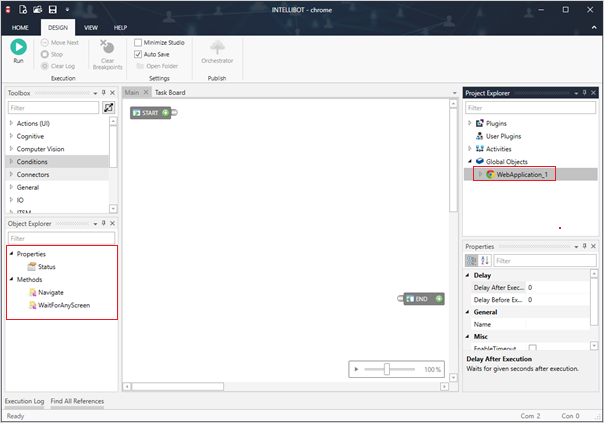Image resolution: width=604 pixels, height=423 pixels.
Task: Toggle the Auto Save checkbox
Action: [x=138, y=54]
